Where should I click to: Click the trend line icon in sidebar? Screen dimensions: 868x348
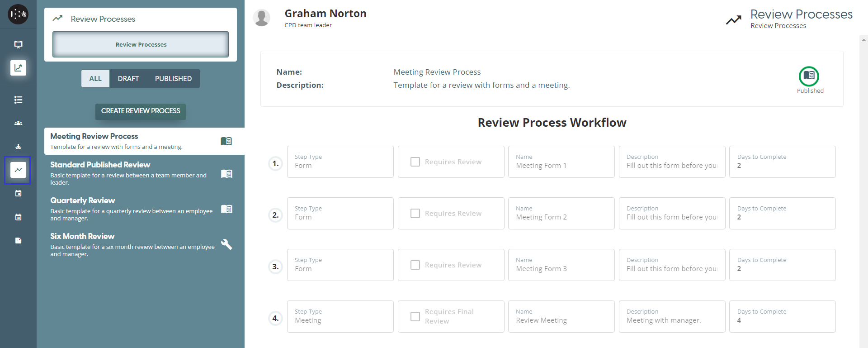(x=18, y=170)
